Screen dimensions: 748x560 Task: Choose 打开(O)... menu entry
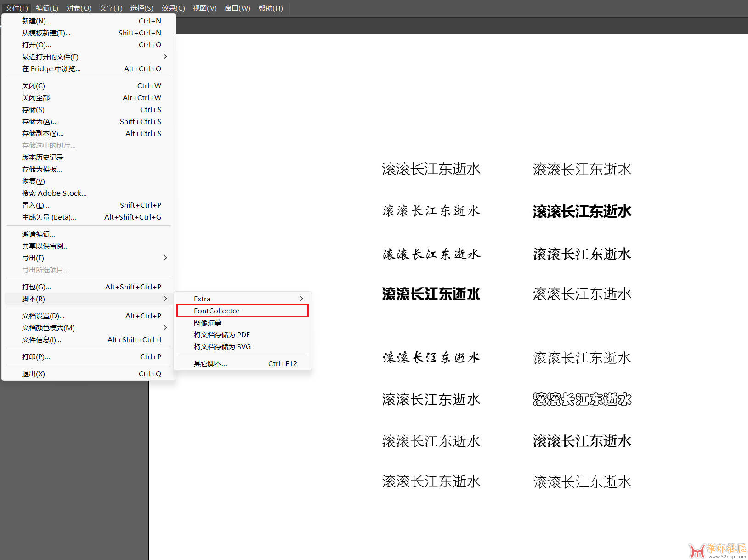(x=89, y=45)
